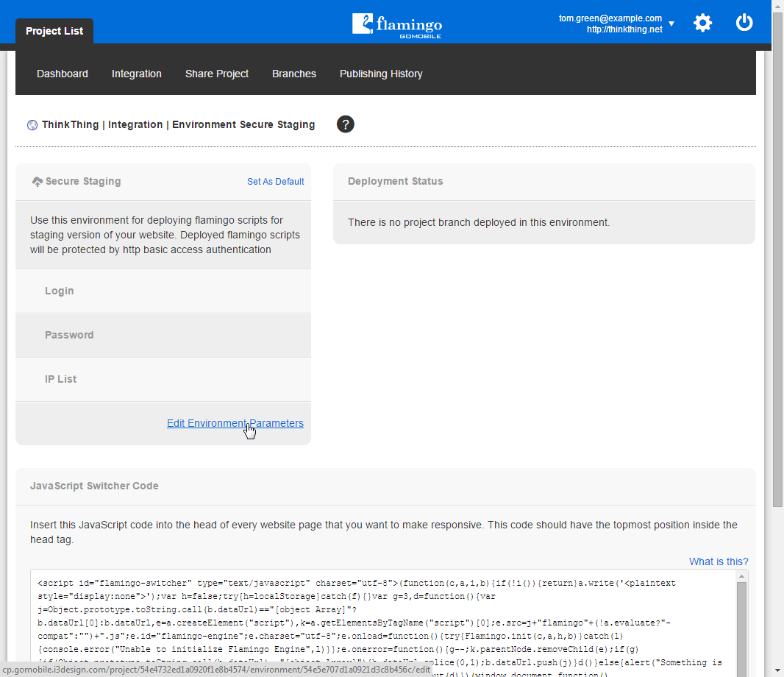The height and width of the screenshot is (677, 784).
Task: Click the IP List row label
Action: [x=60, y=379]
